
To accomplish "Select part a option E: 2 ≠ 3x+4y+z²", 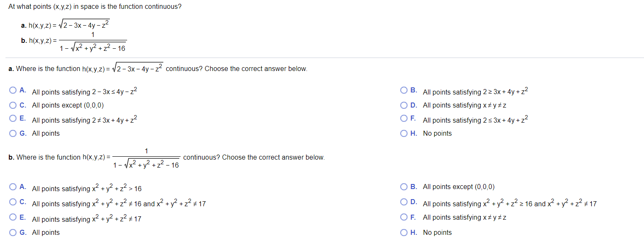I will point(13,119).
